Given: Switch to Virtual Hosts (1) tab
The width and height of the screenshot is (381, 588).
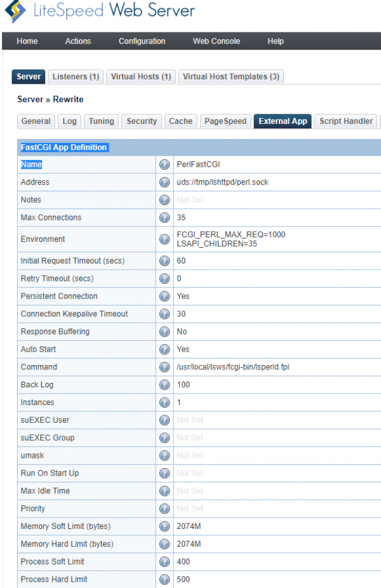Looking at the screenshot, I should [x=141, y=76].
